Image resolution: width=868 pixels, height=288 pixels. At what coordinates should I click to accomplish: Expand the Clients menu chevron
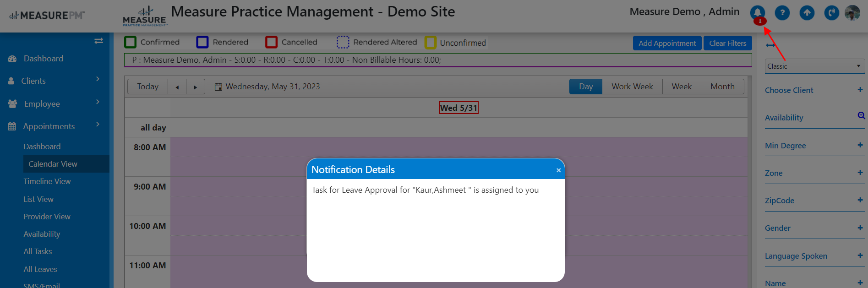point(98,79)
